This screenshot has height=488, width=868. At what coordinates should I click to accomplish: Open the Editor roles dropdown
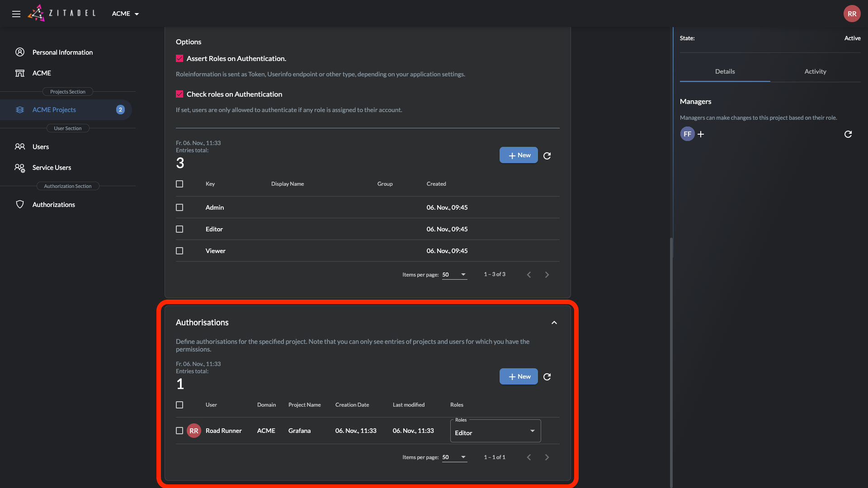495,432
